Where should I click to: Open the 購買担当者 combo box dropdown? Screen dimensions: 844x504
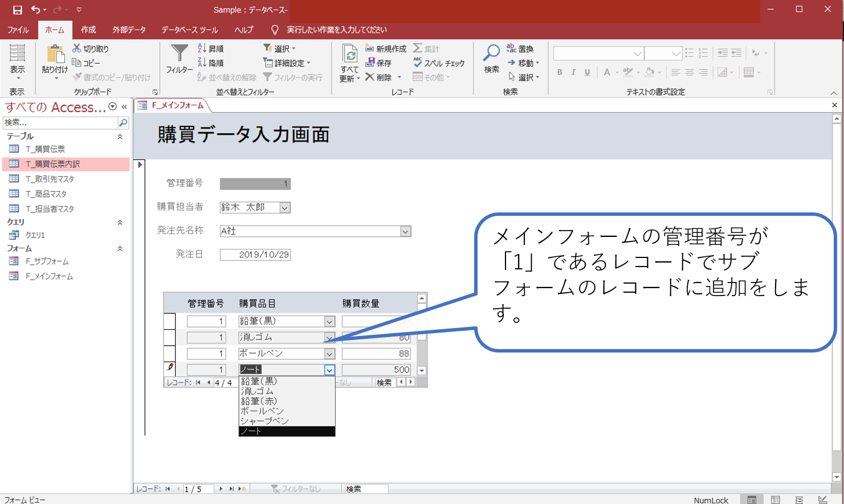coord(284,208)
